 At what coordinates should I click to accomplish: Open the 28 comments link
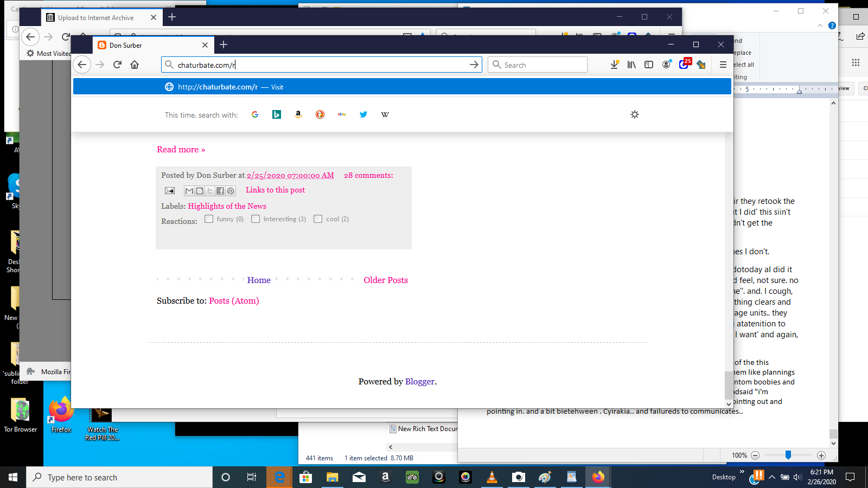coord(368,175)
